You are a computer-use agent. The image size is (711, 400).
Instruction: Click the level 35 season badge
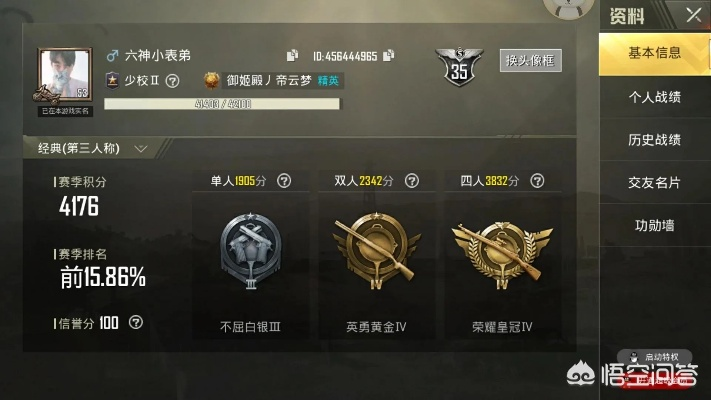coord(459,66)
